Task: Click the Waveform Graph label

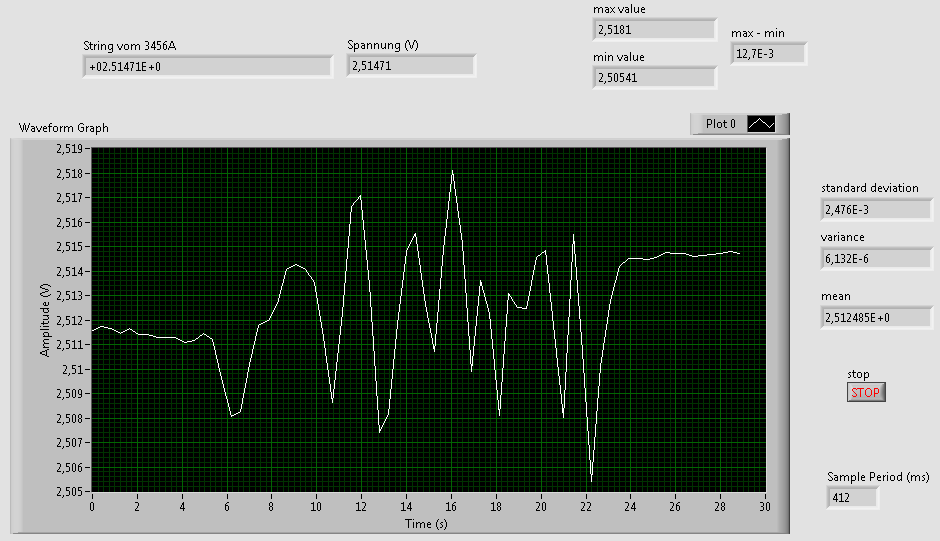Action: pyautogui.click(x=64, y=128)
